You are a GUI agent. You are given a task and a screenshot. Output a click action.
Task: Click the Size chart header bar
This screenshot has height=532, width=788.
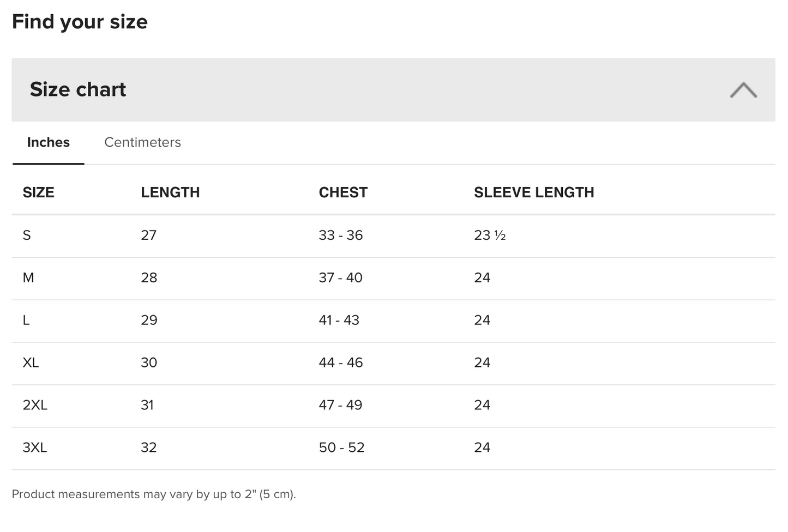point(393,90)
